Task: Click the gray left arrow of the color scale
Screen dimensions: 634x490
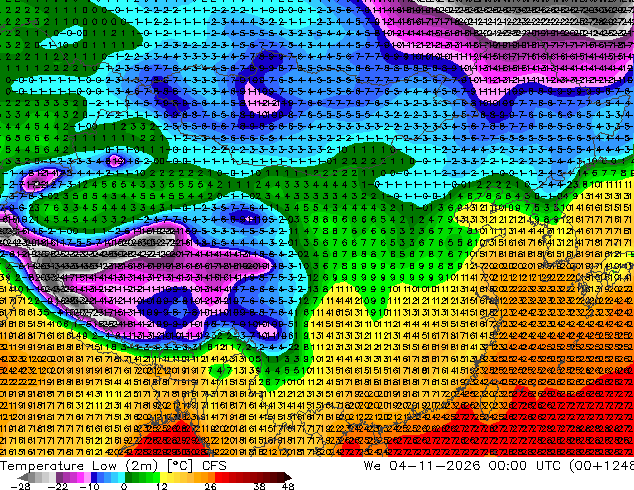Action: pyautogui.click(x=22, y=477)
